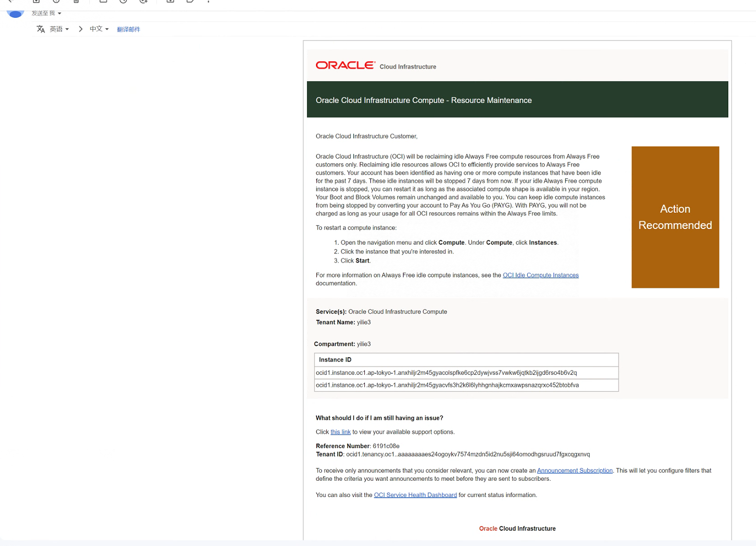This screenshot has height=546, width=756.
Task: Open the three-dot more options menu
Action: [209, 1]
